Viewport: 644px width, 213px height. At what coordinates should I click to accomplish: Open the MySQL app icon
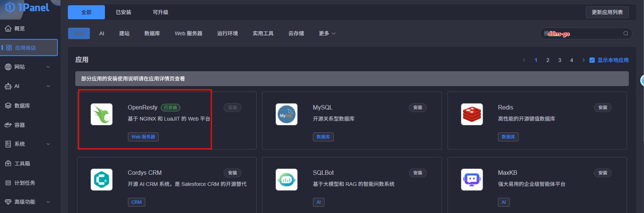286,114
